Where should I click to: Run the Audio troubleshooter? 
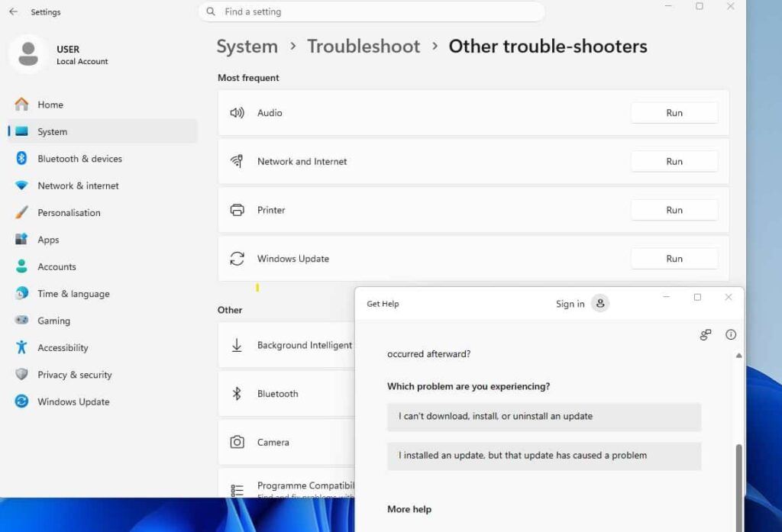click(x=674, y=113)
